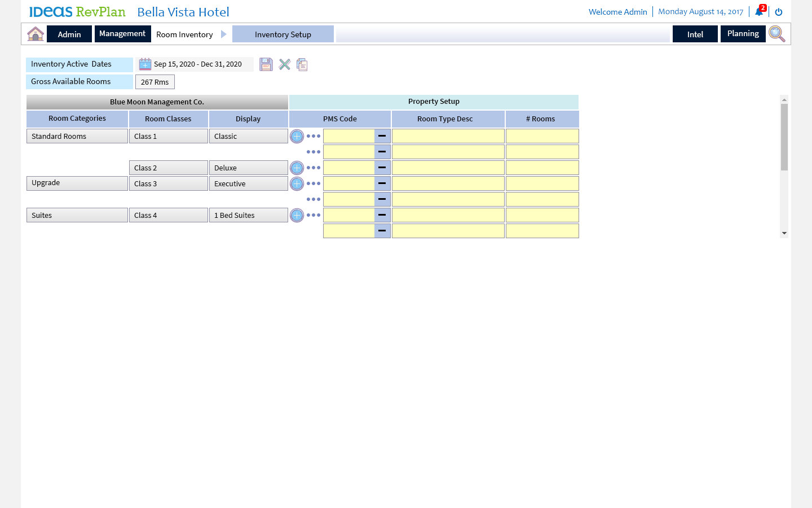The height and width of the screenshot is (508, 812).
Task: Click minus button in 1 Bed Suites row
Action: [382, 215]
